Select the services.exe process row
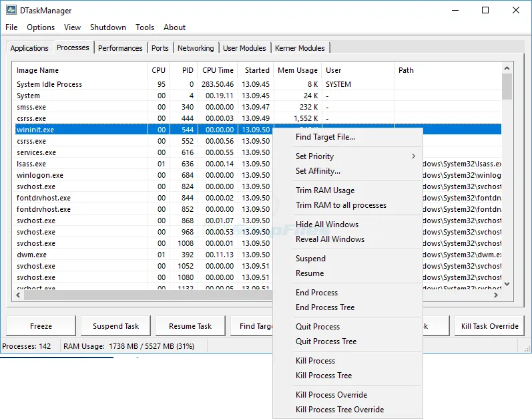Image resolution: width=532 pixels, height=419 pixels. (x=144, y=152)
